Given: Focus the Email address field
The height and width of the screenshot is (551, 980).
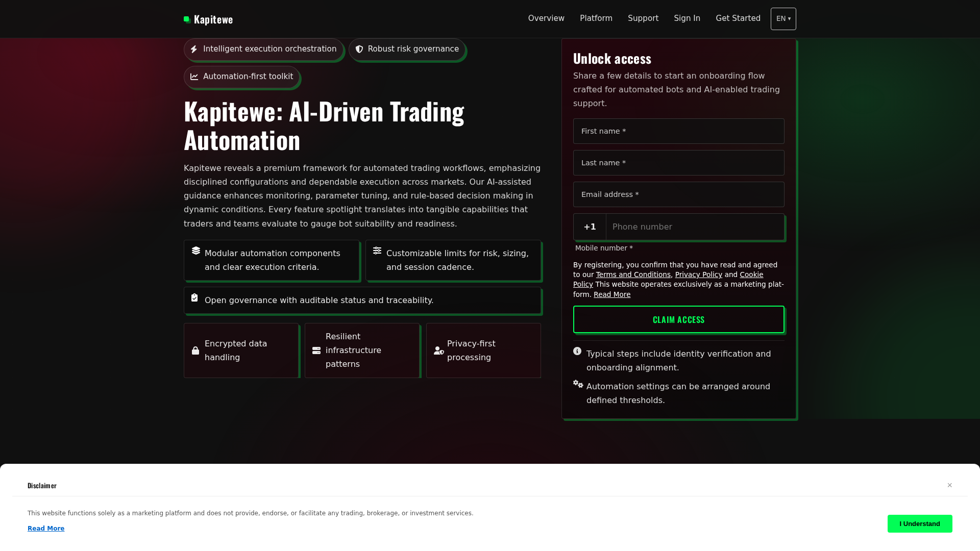Looking at the screenshot, I should tap(679, 194).
